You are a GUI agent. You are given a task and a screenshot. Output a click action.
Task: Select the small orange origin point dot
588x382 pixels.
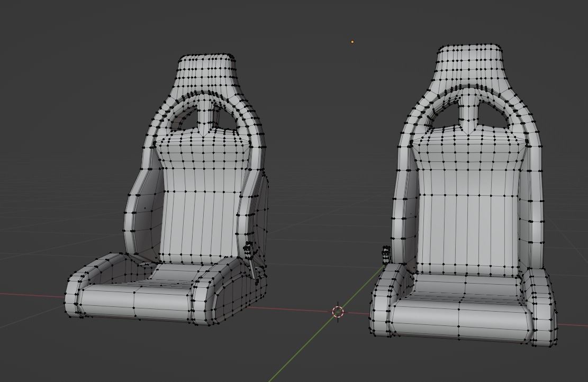coord(352,42)
